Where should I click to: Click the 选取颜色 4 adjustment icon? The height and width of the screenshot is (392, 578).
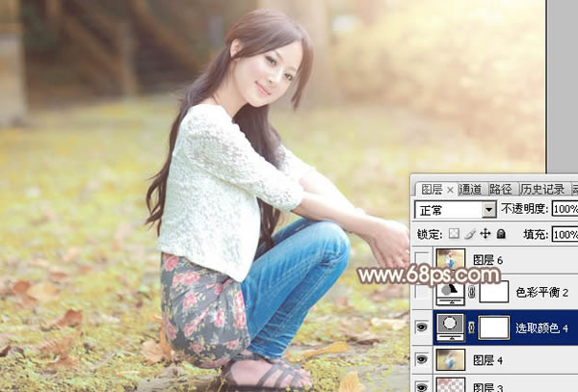450,327
